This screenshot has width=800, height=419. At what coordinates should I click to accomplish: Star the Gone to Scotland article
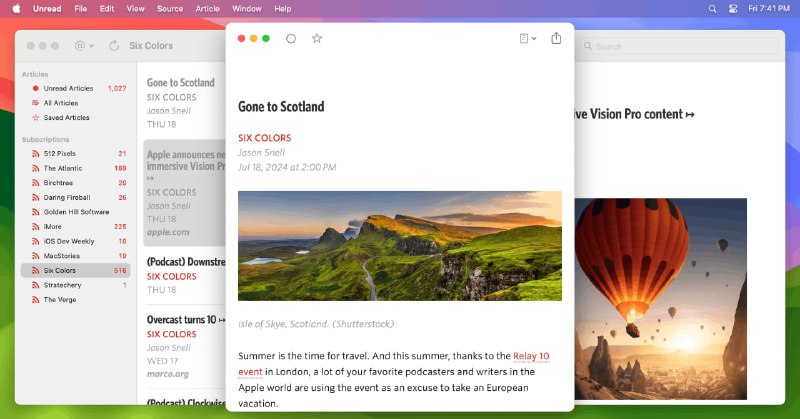(x=317, y=39)
